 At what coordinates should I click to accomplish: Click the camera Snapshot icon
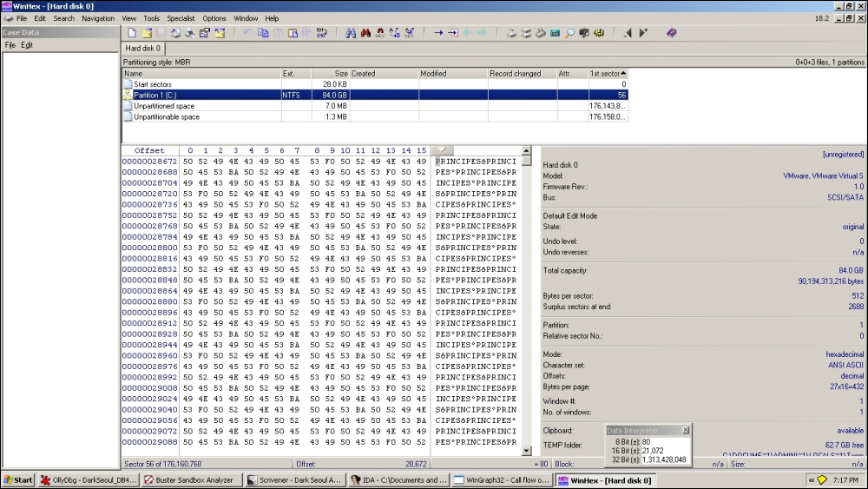point(584,33)
